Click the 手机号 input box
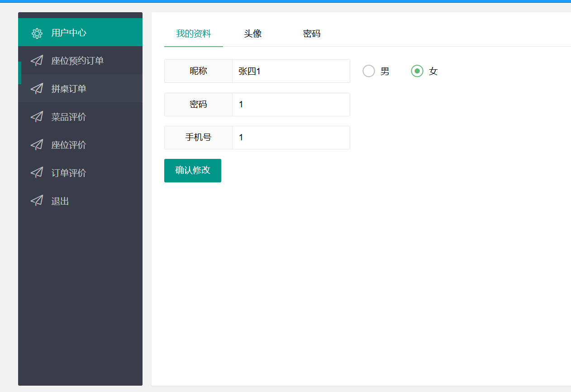Screen dimensions: 571x392 tap(290, 138)
